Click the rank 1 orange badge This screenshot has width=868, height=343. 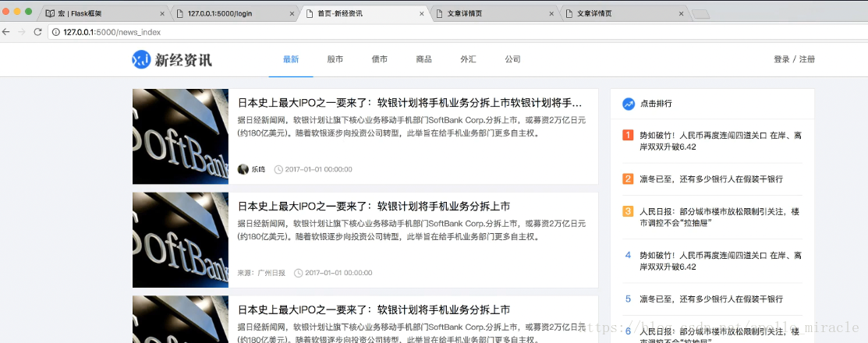click(x=628, y=136)
